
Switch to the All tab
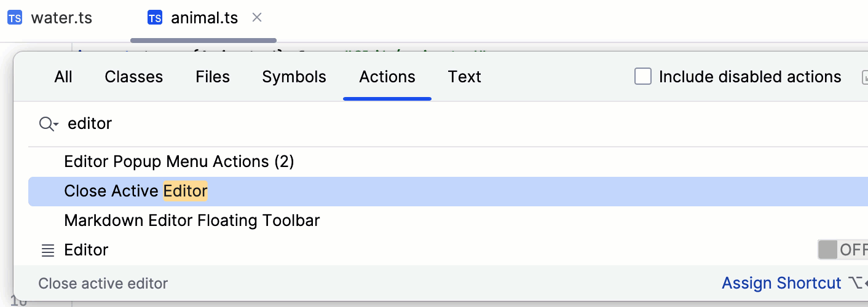coord(63,77)
